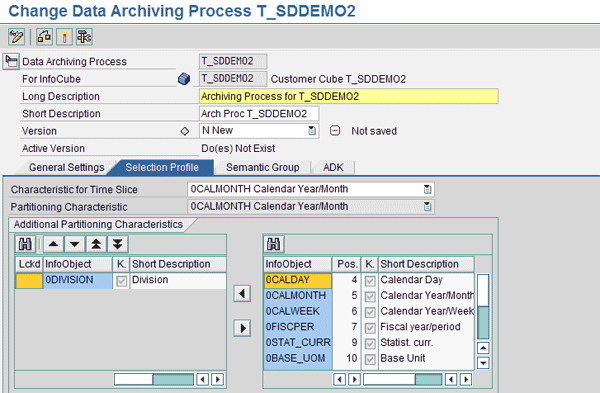Open the Semantic Group tab
The height and width of the screenshot is (393, 600).
click(x=262, y=168)
